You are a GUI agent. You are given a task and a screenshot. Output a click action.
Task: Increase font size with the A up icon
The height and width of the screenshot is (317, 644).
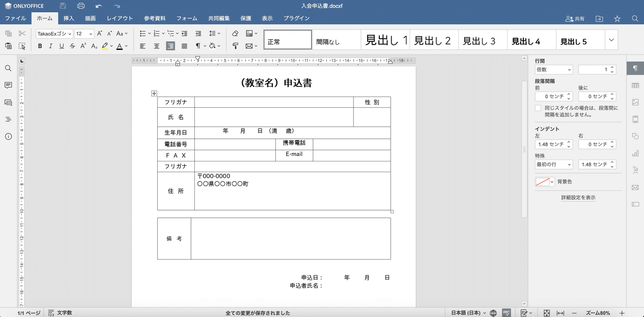pyautogui.click(x=100, y=33)
